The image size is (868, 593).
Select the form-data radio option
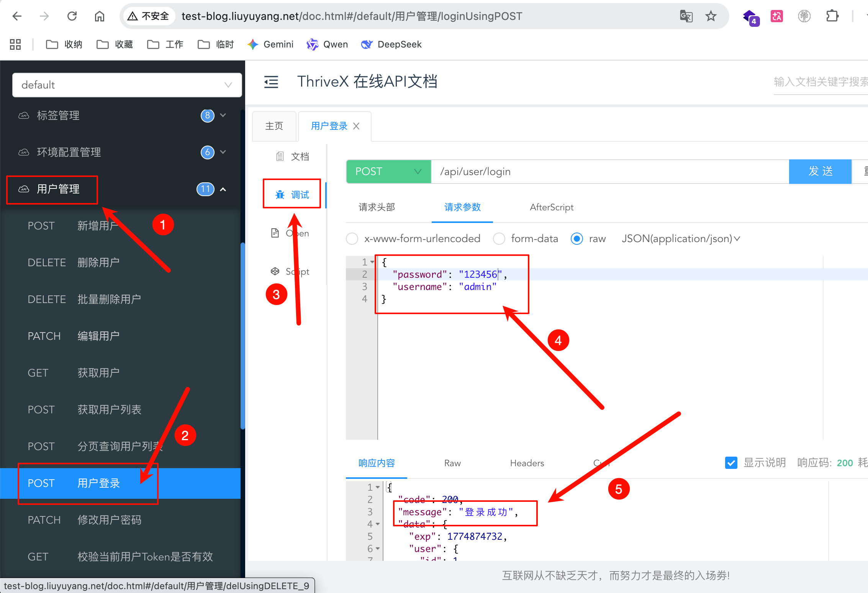[x=499, y=239]
